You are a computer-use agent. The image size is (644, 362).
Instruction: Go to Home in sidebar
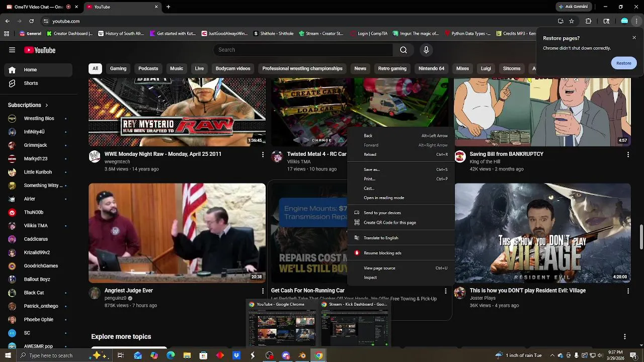tap(38, 70)
